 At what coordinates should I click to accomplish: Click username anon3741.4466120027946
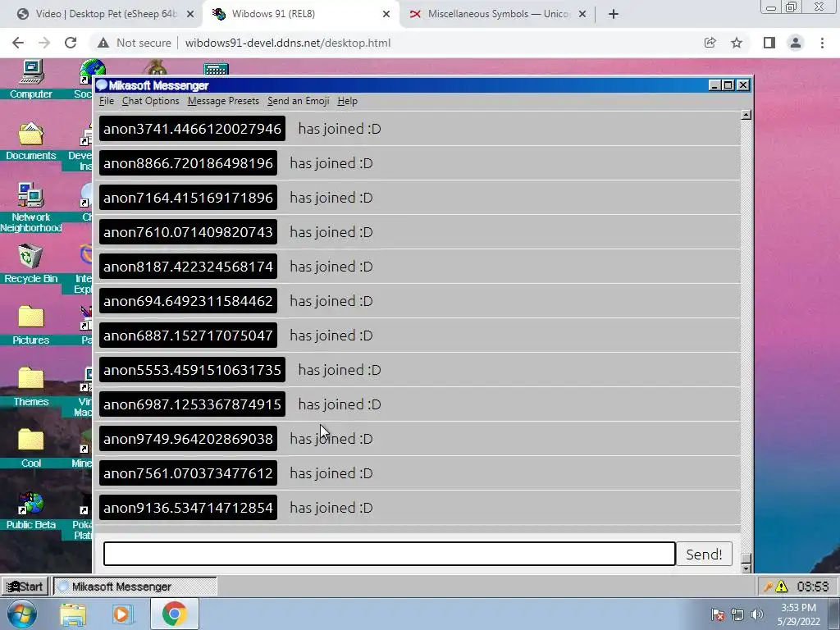pyautogui.click(x=192, y=129)
